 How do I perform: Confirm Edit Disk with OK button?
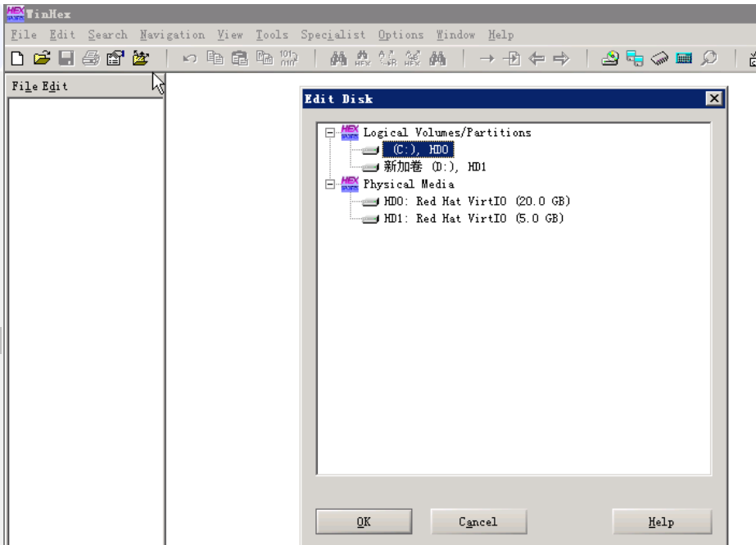(x=364, y=521)
